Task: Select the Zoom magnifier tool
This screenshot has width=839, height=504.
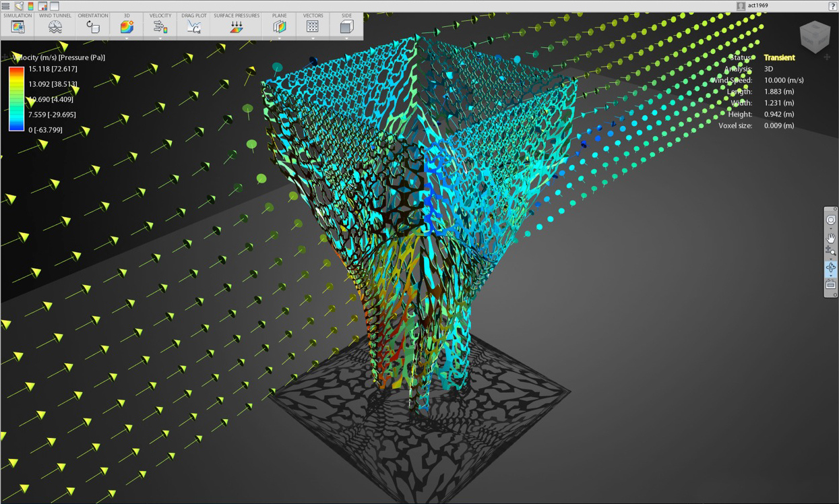Action: click(x=831, y=251)
